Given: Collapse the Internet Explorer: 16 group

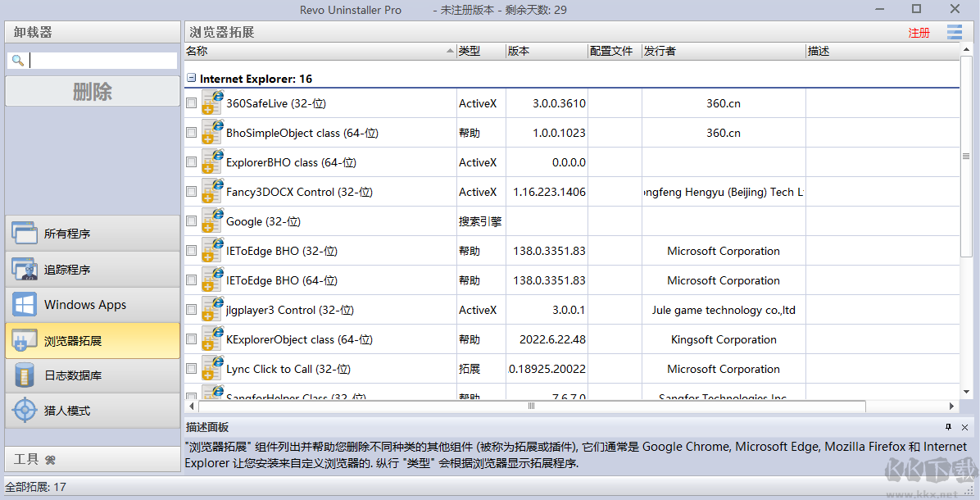Looking at the screenshot, I should point(191,78).
